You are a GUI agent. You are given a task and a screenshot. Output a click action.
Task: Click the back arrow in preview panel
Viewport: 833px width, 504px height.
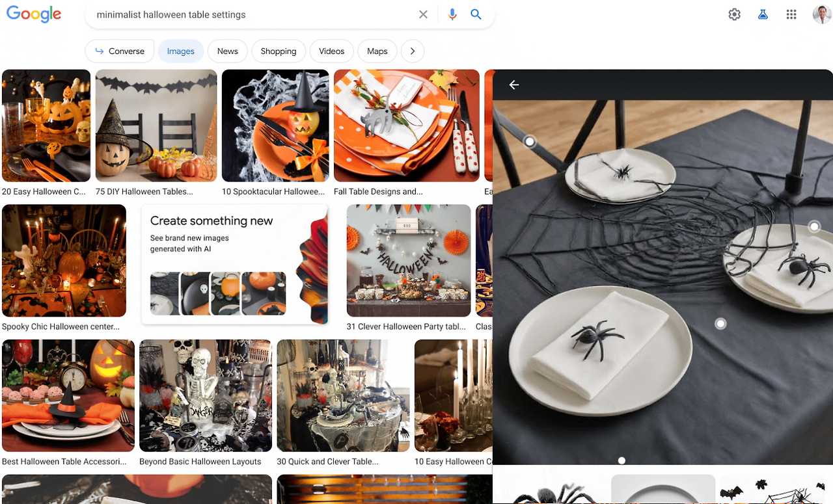(514, 85)
